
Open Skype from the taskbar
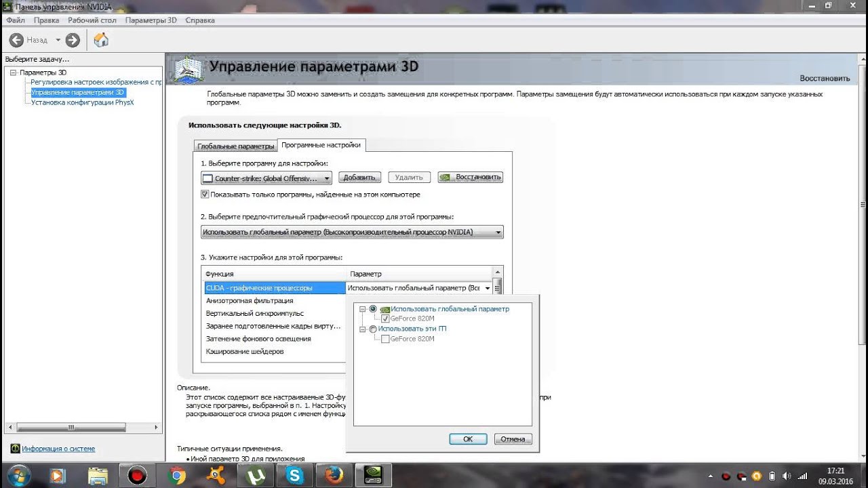pos(296,476)
